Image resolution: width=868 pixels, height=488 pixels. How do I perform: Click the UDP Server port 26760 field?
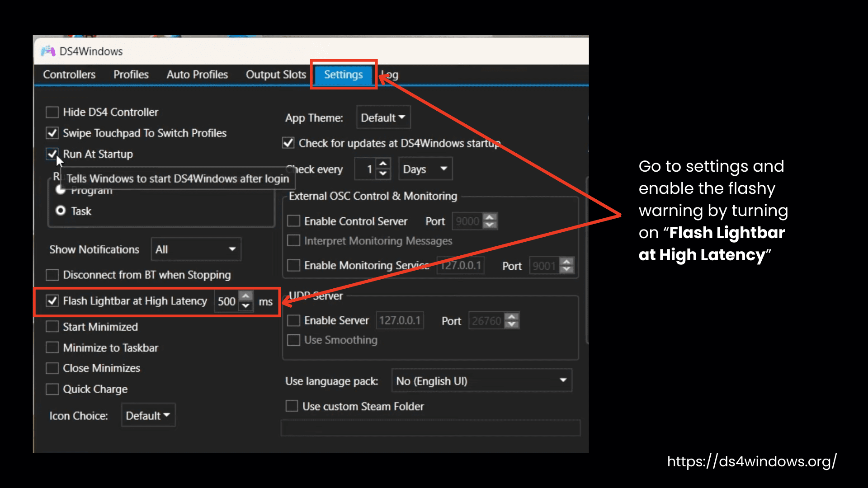(486, 321)
